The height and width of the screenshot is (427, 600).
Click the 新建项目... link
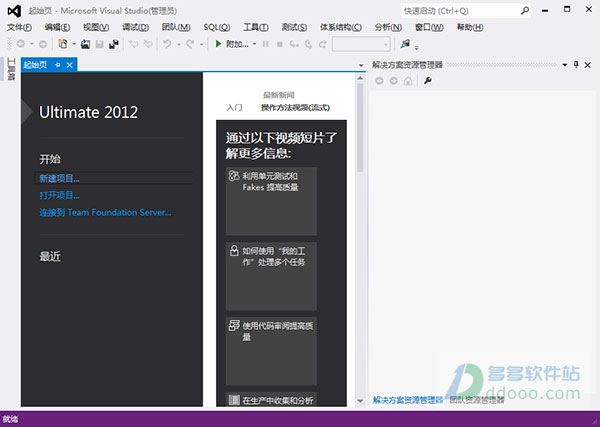click(x=59, y=178)
